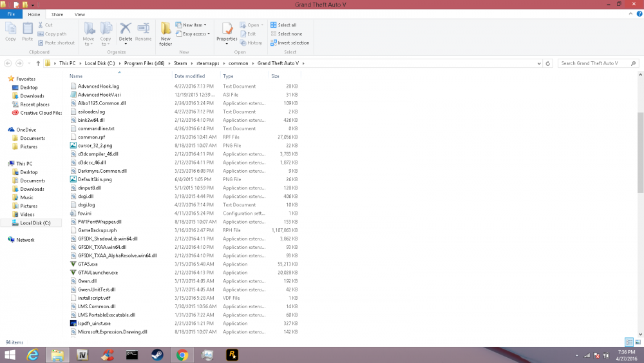Click Copy path in ribbon
The width and height of the screenshot is (644, 363).
click(52, 34)
